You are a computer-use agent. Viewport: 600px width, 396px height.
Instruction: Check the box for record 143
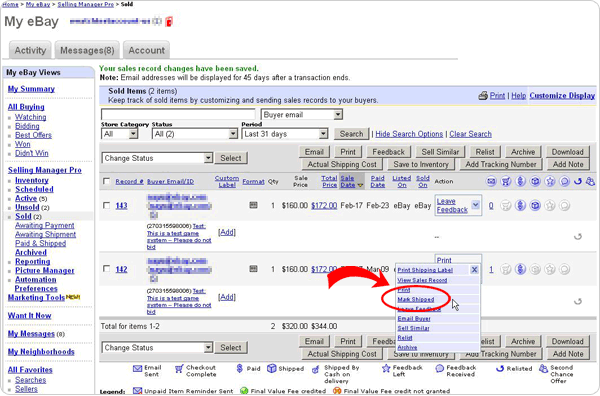tap(107, 205)
